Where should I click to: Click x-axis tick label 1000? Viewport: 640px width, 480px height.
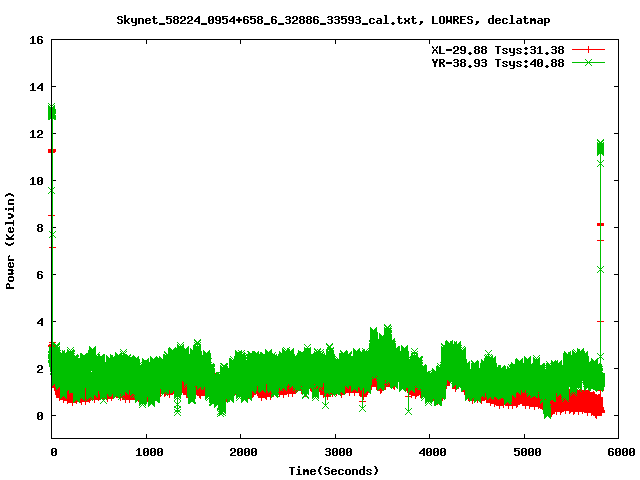(x=149, y=452)
